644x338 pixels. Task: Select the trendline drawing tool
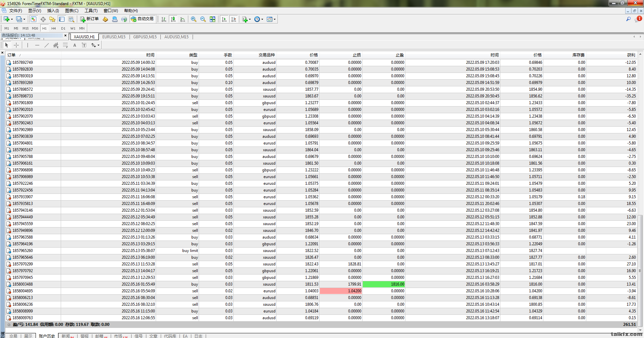(x=47, y=45)
